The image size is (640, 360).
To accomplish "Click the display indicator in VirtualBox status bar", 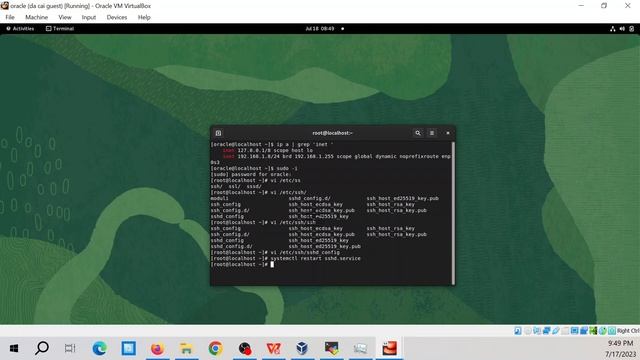I will (575, 331).
